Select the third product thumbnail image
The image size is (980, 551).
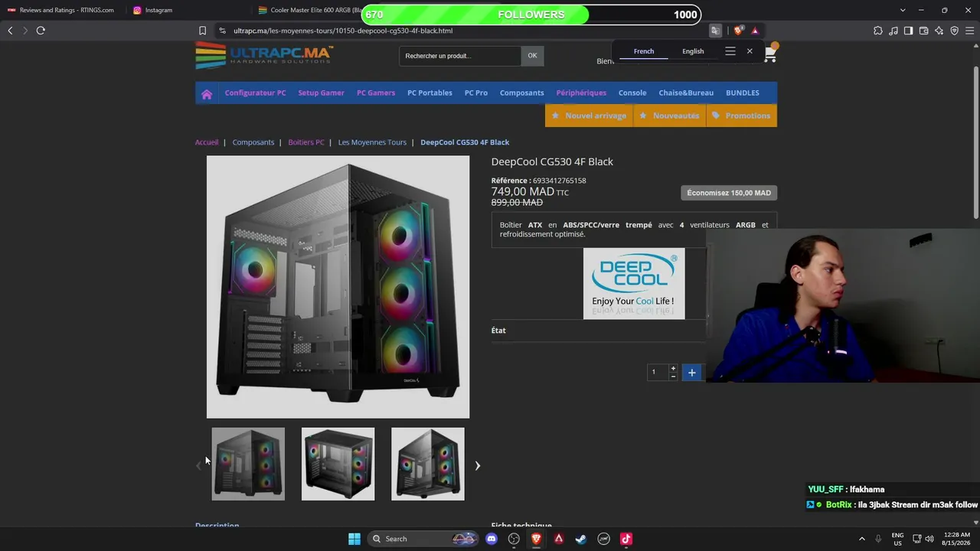pyautogui.click(x=428, y=464)
